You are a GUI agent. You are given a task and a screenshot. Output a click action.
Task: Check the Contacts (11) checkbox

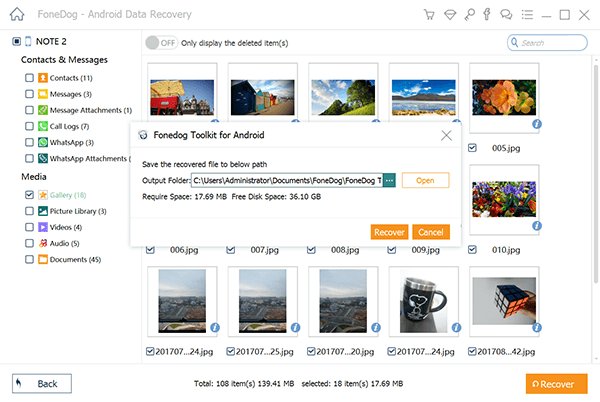pos(29,78)
